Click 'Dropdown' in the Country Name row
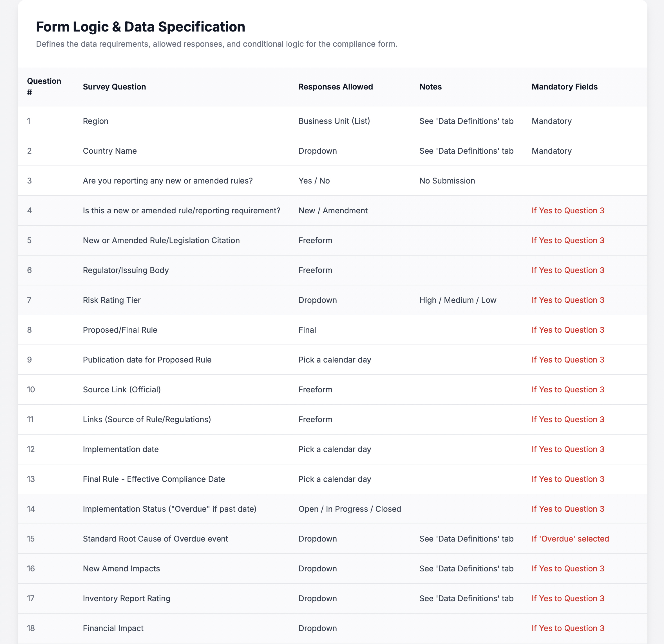 tap(318, 151)
